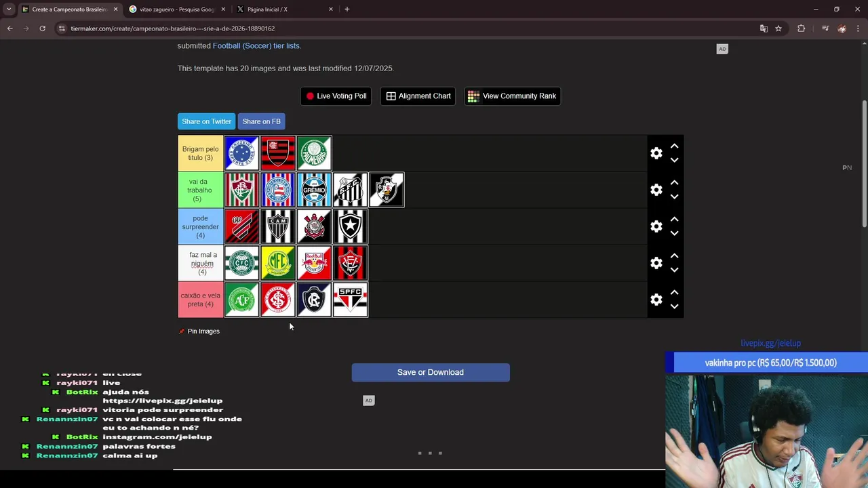868x488 pixels.
Task: Move 'pode surpreender' row up
Action: coord(674,219)
